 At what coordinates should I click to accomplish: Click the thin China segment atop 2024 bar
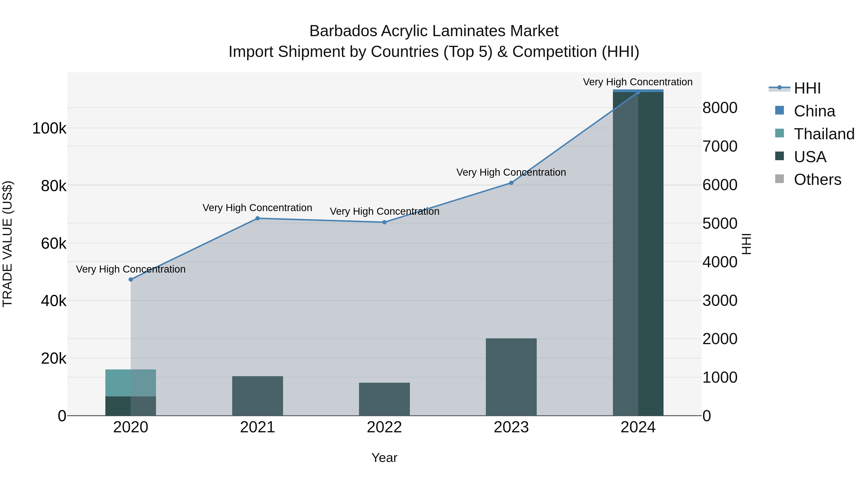pyautogui.click(x=638, y=91)
